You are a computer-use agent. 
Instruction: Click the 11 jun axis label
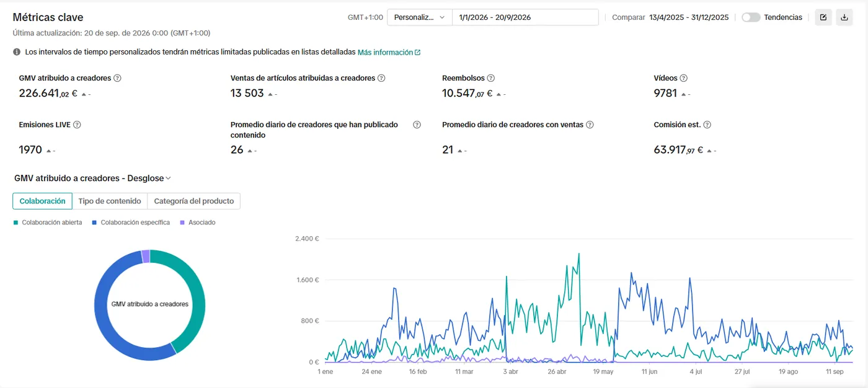pos(649,372)
